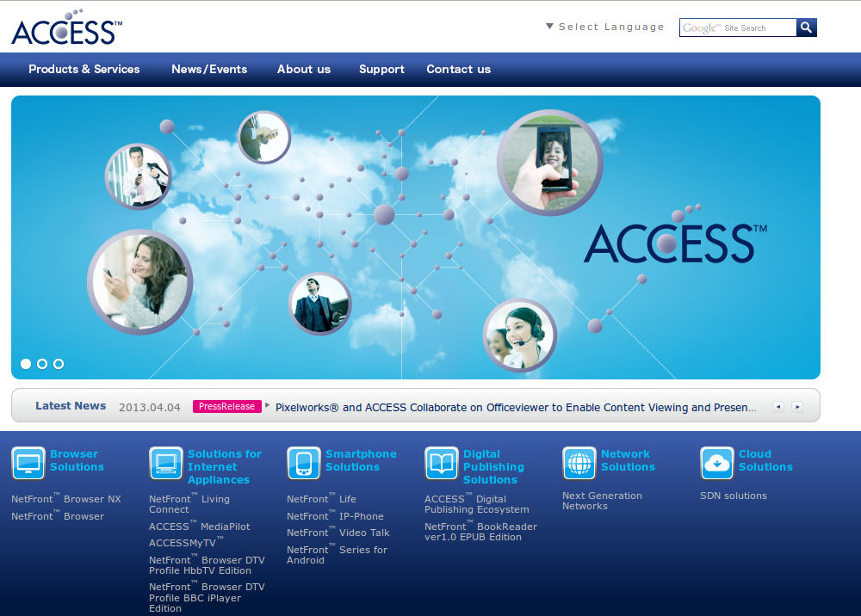Open About us menu
The height and width of the screenshot is (616, 861).
click(x=304, y=69)
